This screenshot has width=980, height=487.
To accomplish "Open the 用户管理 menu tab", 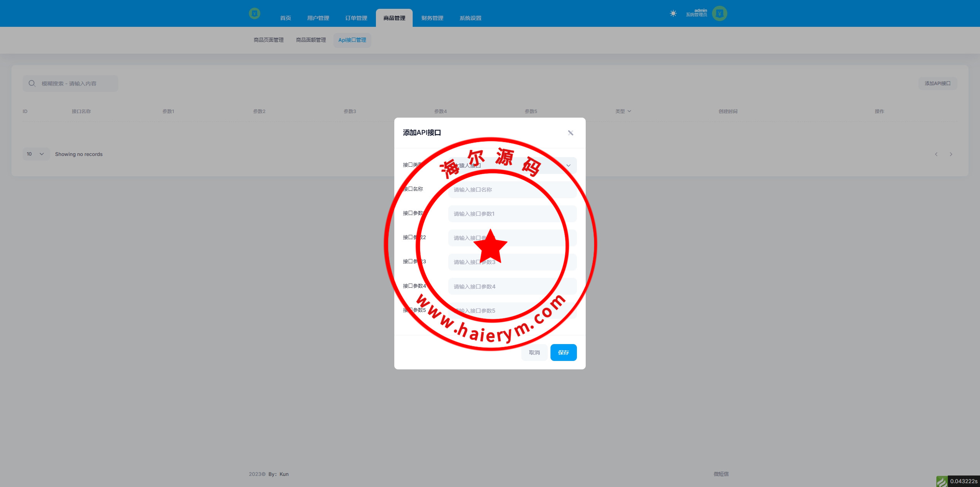I will click(318, 18).
